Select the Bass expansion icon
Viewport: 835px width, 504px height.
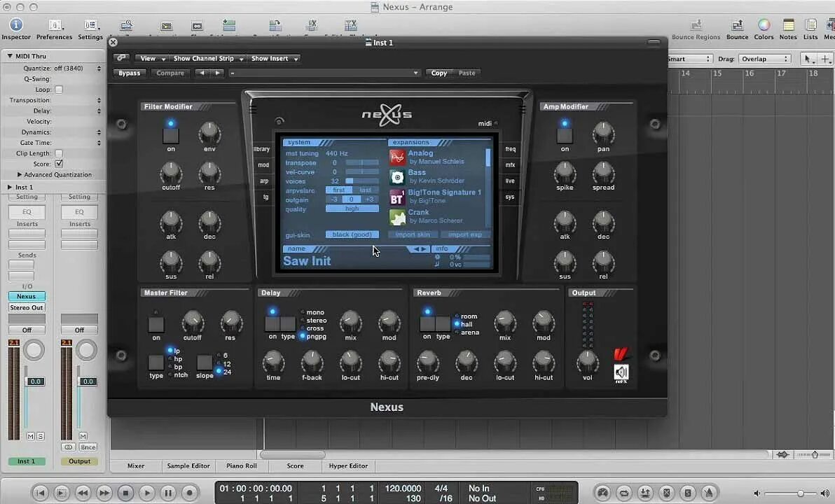coord(397,176)
